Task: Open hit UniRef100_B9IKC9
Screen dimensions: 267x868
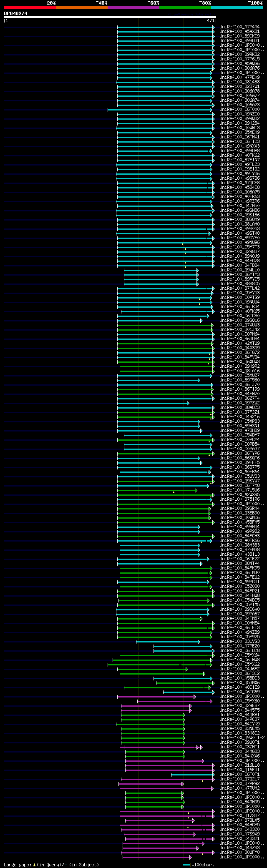Action: (x=239, y=36)
